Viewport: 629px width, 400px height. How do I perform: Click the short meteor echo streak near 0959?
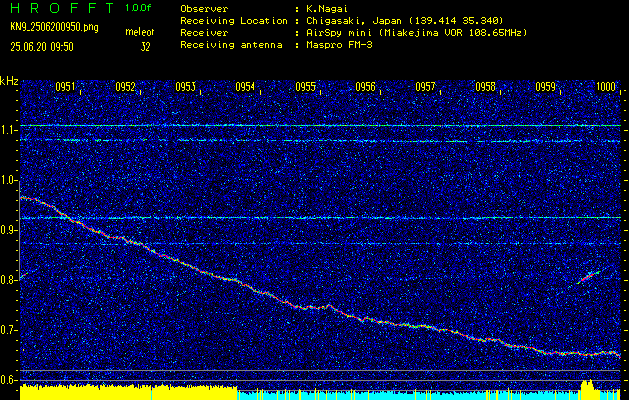tap(588, 277)
